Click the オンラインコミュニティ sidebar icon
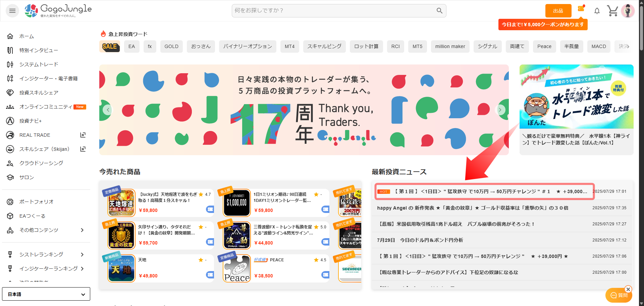644x306 pixels. pyautogui.click(x=10, y=107)
